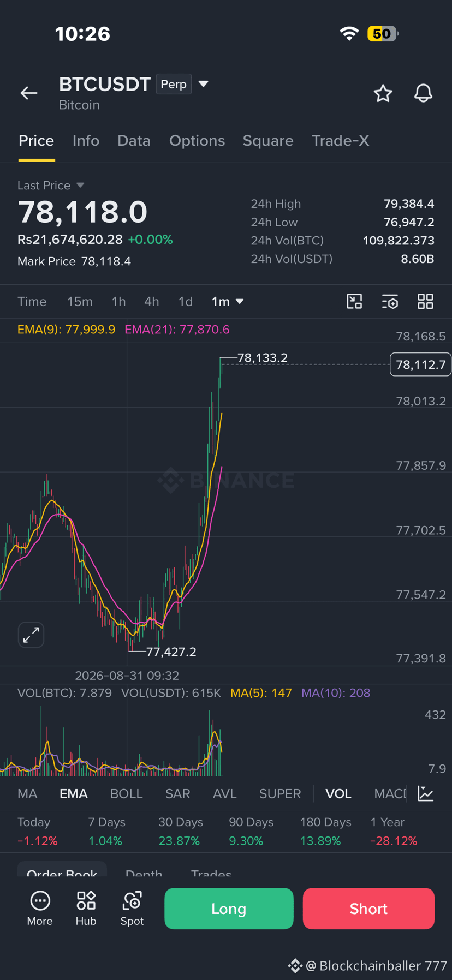This screenshot has width=452, height=980.
Task: Open the chart drawing tools icon
Action: coord(354,302)
